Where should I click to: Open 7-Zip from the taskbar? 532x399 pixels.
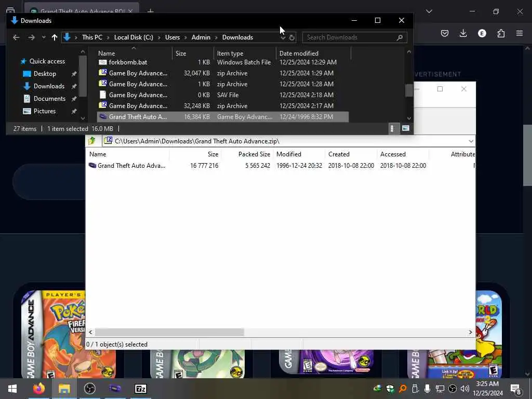[x=140, y=389]
